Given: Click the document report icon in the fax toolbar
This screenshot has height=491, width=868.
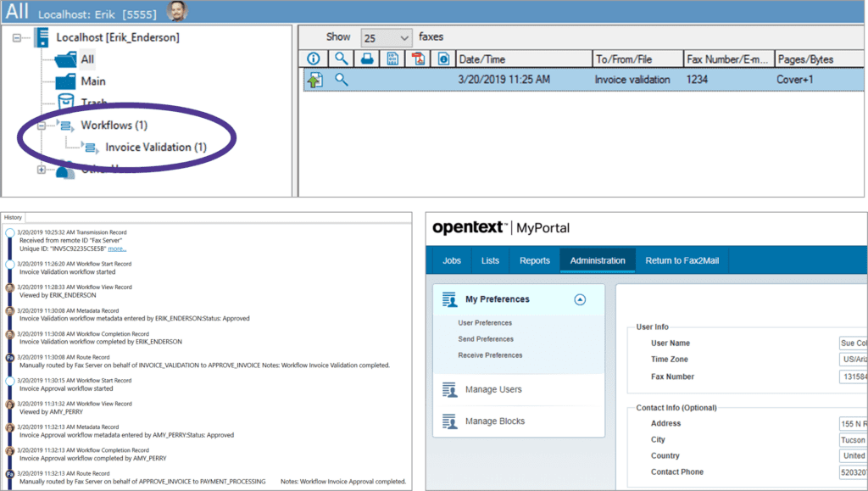Looking at the screenshot, I should tap(392, 59).
